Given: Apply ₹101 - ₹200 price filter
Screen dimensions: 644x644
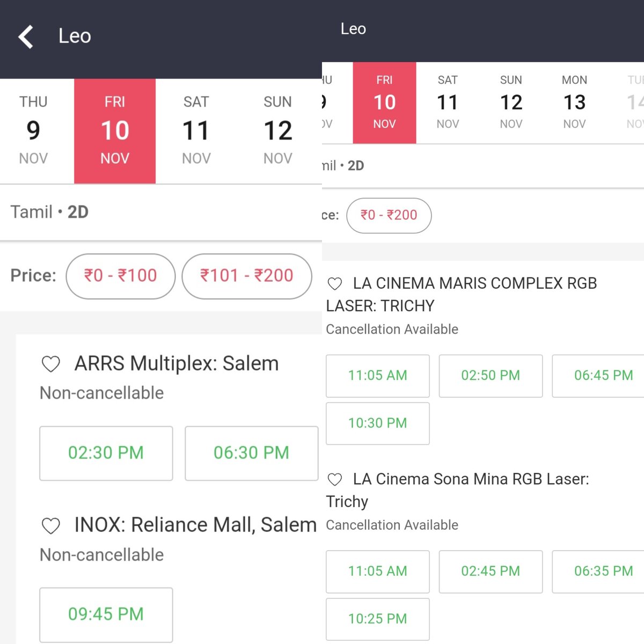Looking at the screenshot, I should 247,276.
